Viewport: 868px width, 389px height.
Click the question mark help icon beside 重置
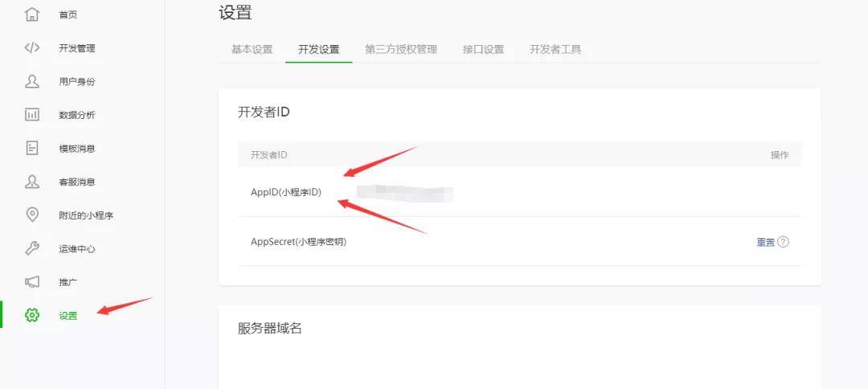[x=783, y=242]
